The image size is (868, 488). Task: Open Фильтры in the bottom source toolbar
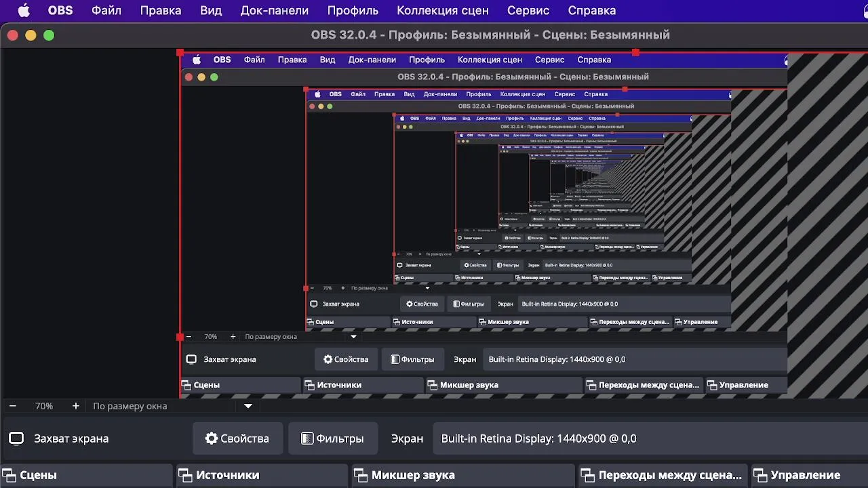tap(332, 439)
